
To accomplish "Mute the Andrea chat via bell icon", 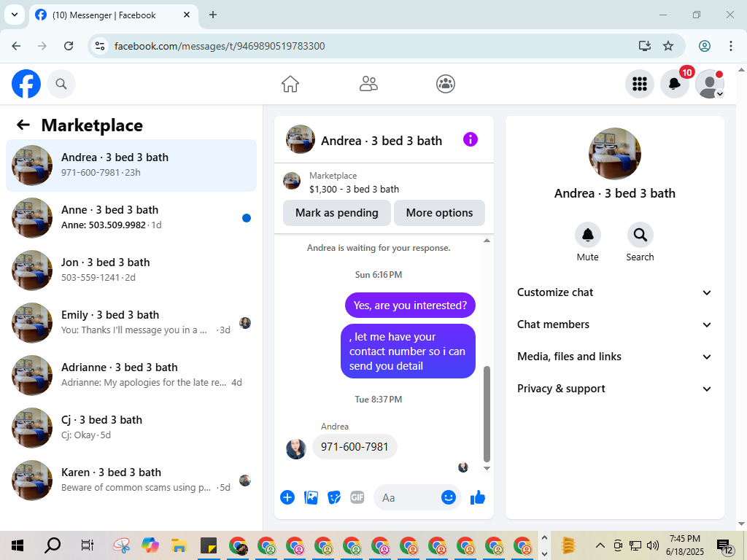I will click(588, 235).
